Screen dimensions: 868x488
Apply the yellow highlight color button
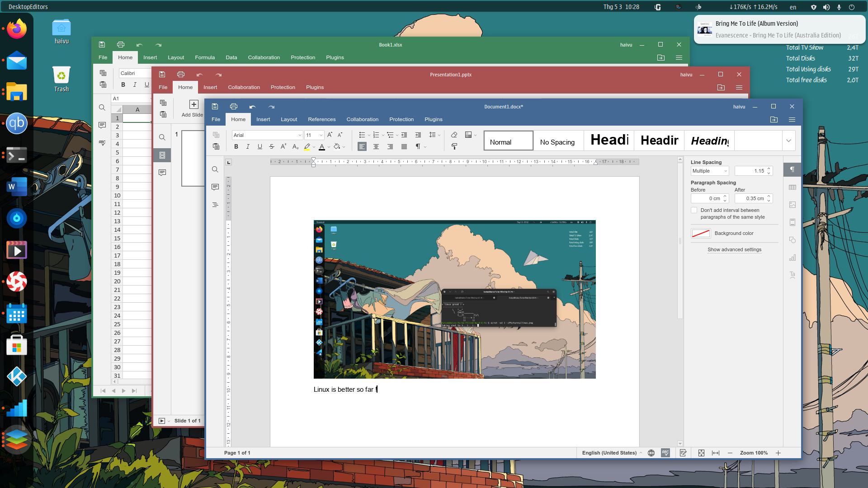click(x=307, y=146)
